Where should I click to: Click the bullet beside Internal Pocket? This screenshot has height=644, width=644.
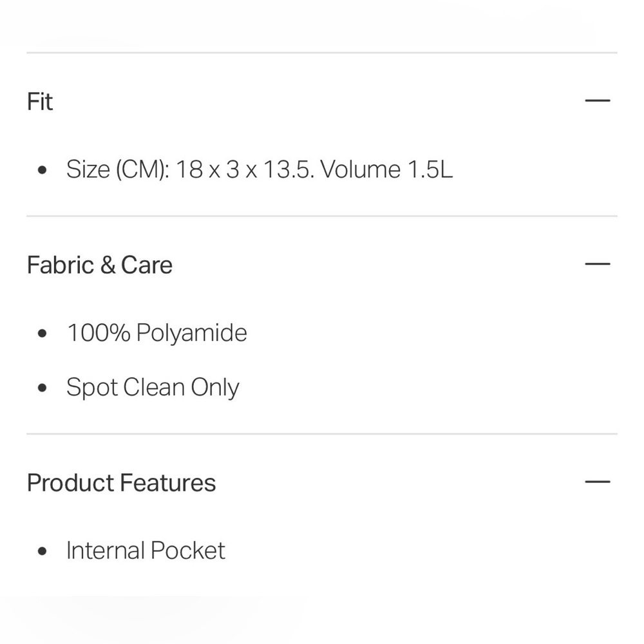tap(43, 551)
